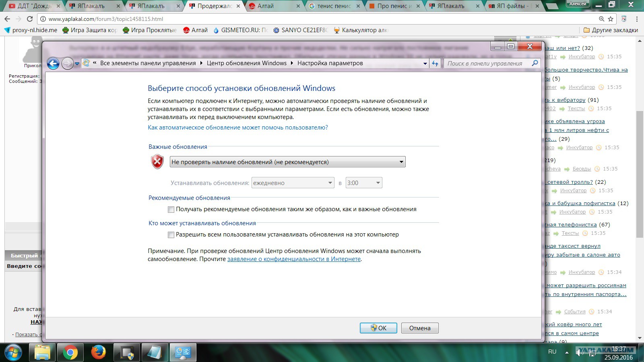Open the GISMETEO.RU bookmark
Image resolution: width=644 pixels, height=362 pixels.
click(240, 30)
